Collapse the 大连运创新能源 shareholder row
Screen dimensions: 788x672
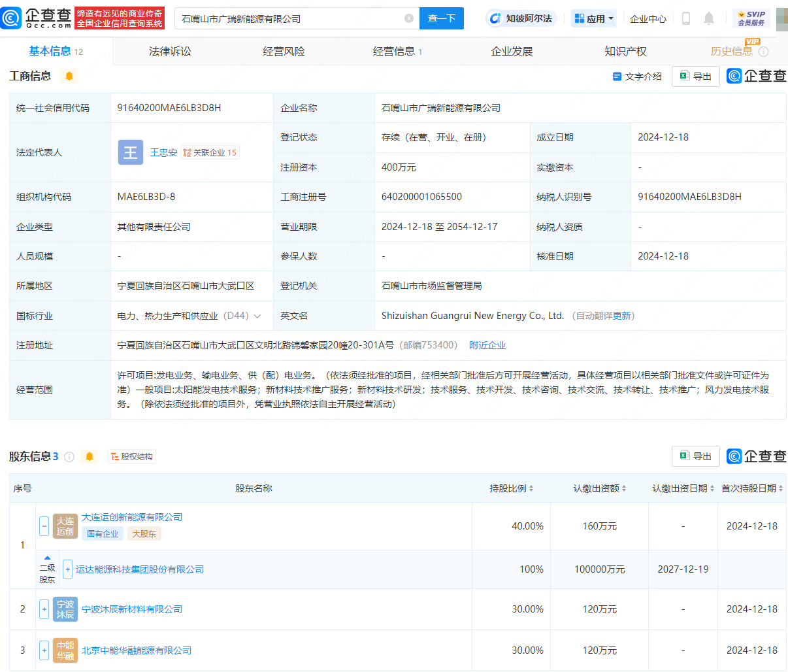(x=44, y=526)
